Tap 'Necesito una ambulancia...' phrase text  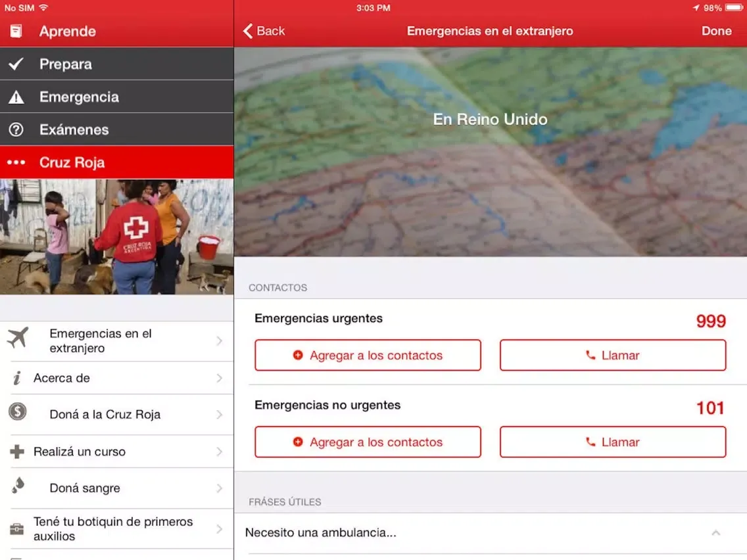pos(321,533)
